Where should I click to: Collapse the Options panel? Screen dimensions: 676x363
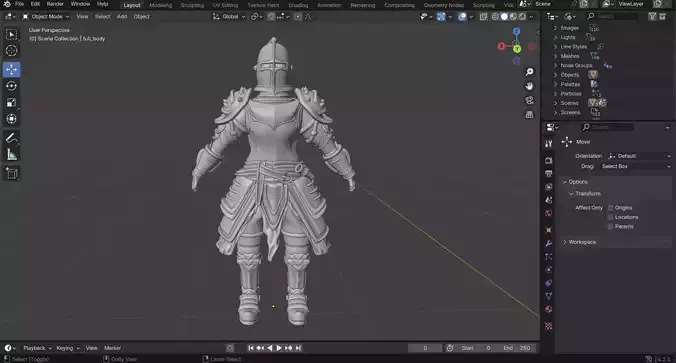(x=564, y=182)
